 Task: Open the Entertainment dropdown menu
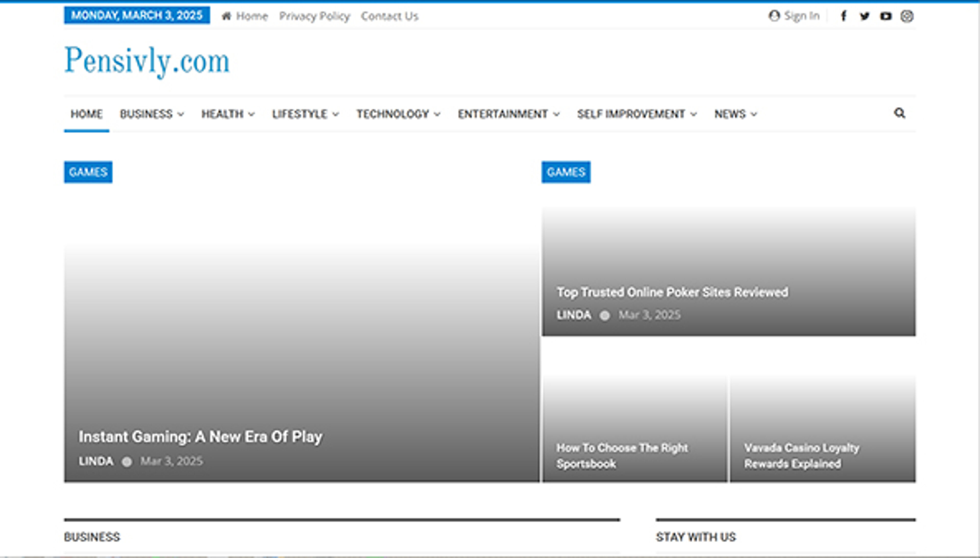pos(509,114)
